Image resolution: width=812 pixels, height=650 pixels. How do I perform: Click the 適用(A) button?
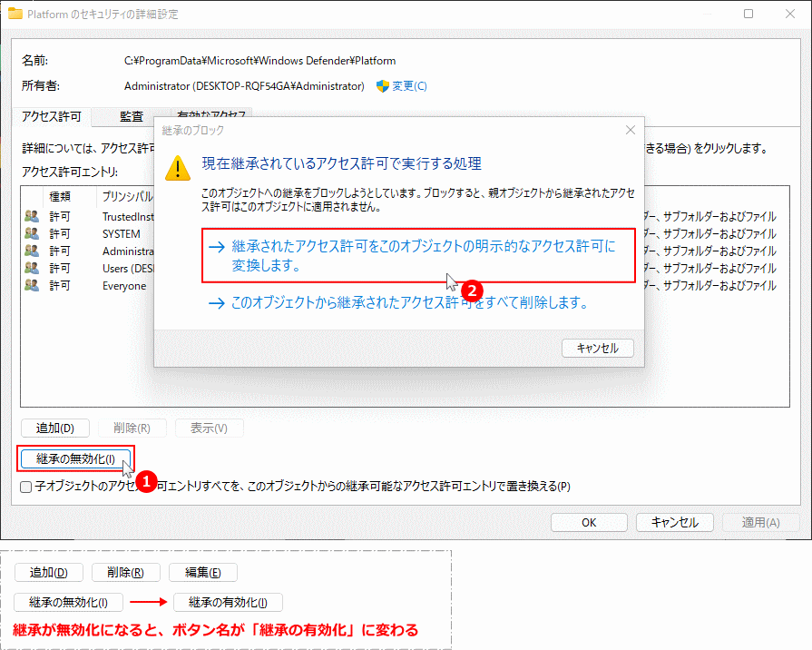coord(760,523)
